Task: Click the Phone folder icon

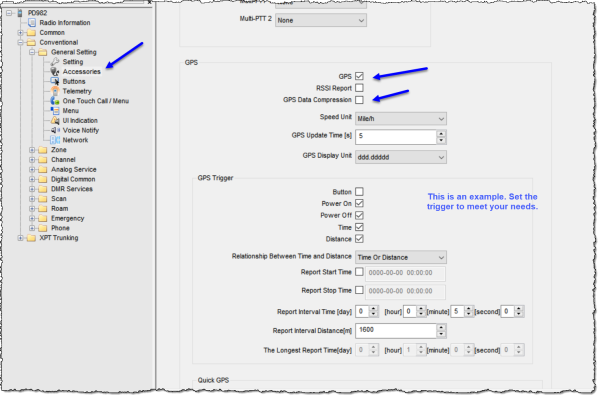Action: (43, 228)
